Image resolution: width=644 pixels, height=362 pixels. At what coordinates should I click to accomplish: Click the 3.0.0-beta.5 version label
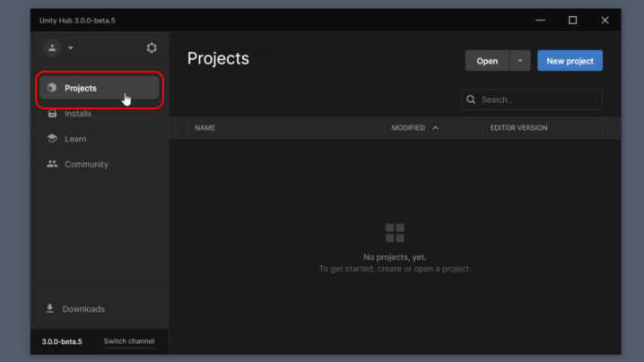pyautogui.click(x=62, y=341)
